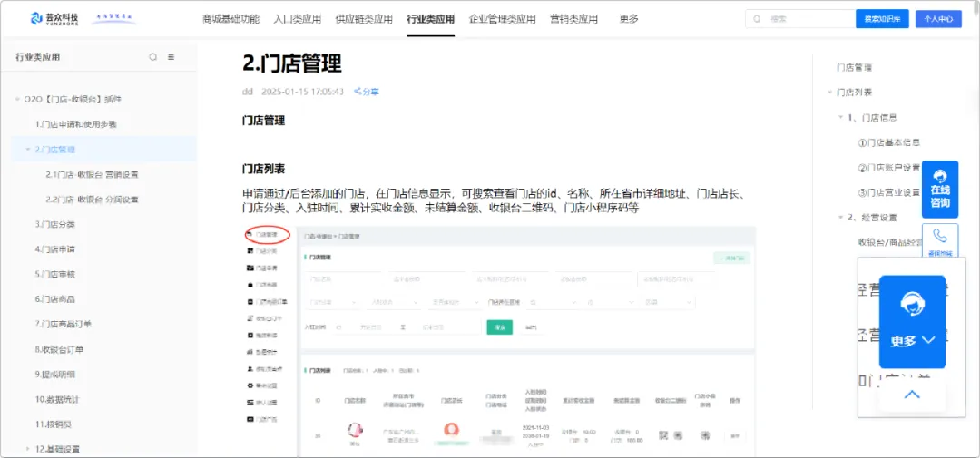The image size is (980, 458).
Task: Focus the top 搜索 input field
Action: click(x=800, y=19)
